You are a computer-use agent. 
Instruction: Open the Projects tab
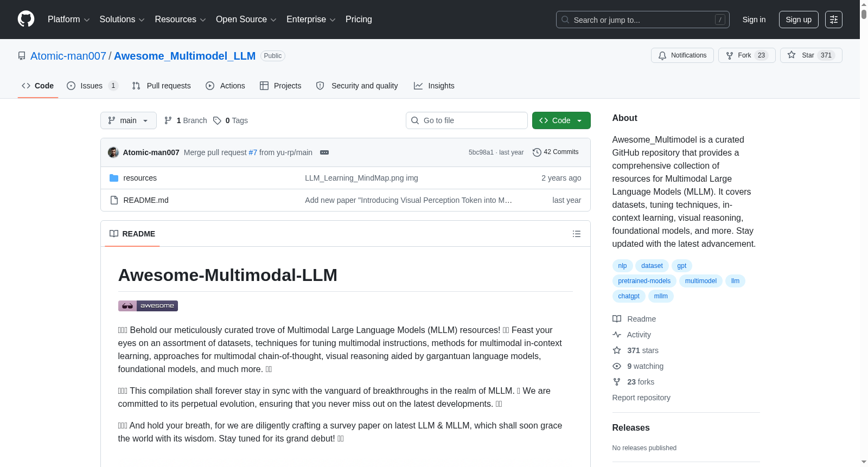pyautogui.click(x=280, y=86)
